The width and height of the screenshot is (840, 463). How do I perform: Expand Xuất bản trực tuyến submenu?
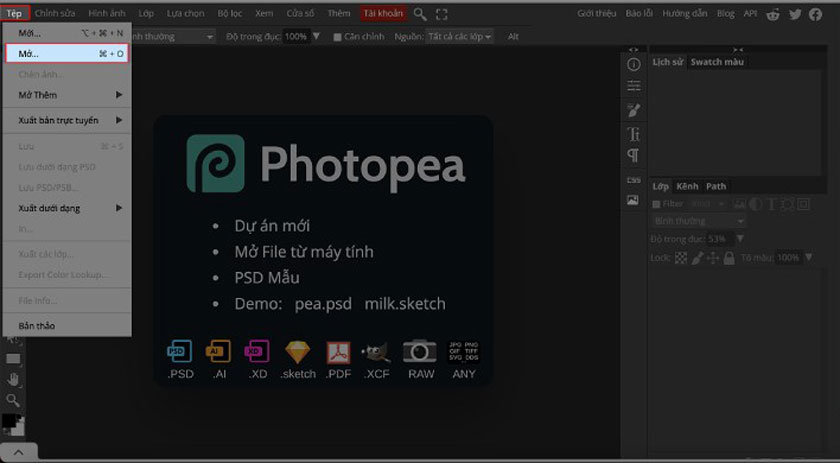pyautogui.click(x=67, y=120)
